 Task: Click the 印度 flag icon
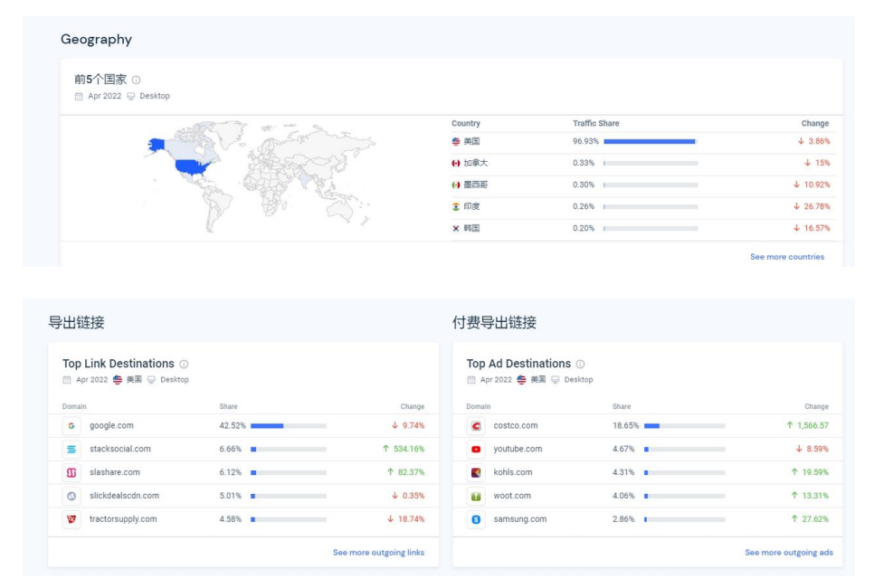(455, 207)
